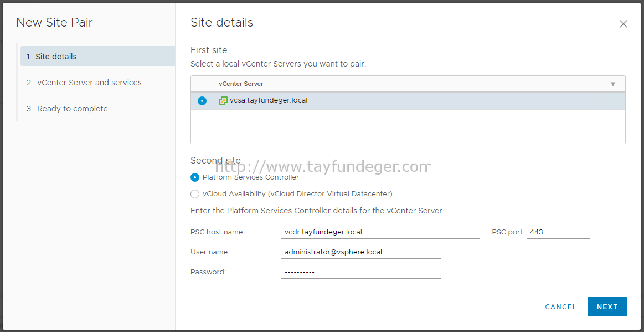Go to step 2 vCenter Server and services
The height and width of the screenshot is (332, 644).
(x=98, y=83)
